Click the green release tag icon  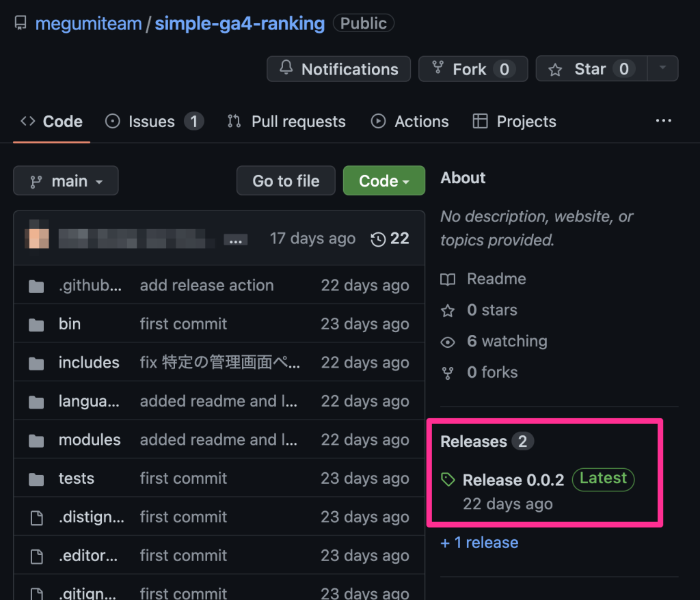tap(448, 480)
